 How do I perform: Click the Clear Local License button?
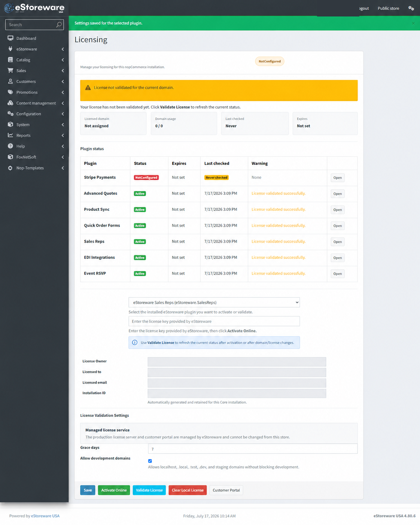188,490
